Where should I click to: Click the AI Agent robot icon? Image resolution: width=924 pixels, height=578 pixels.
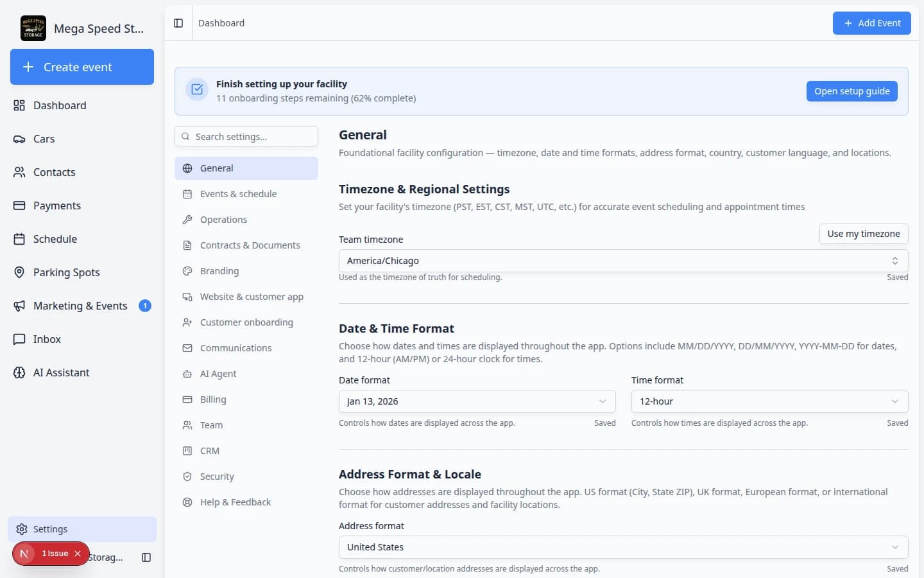(x=187, y=374)
